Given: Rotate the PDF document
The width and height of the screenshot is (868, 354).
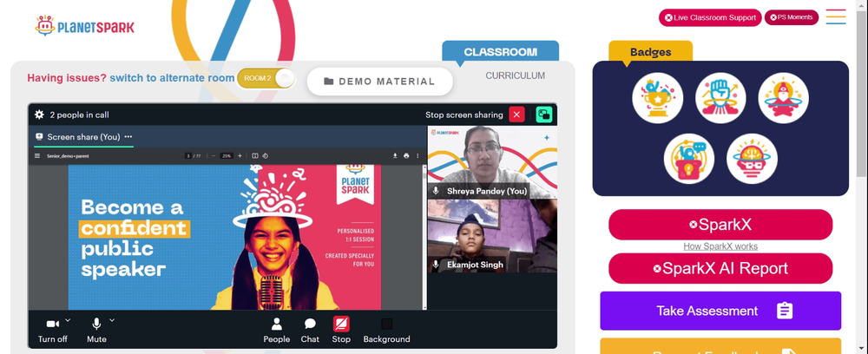Looking at the screenshot, I should pos(265,156).
